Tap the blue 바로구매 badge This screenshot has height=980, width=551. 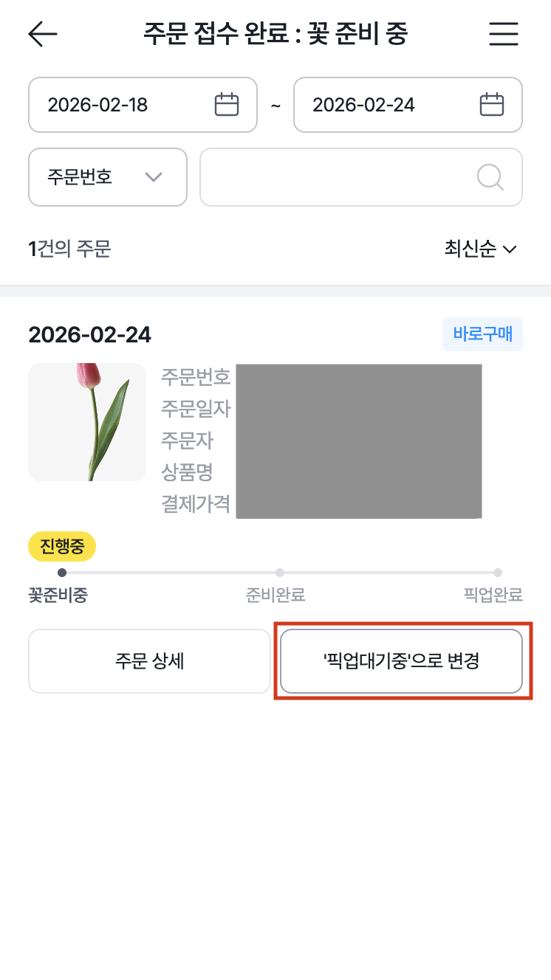pos(482,334)
